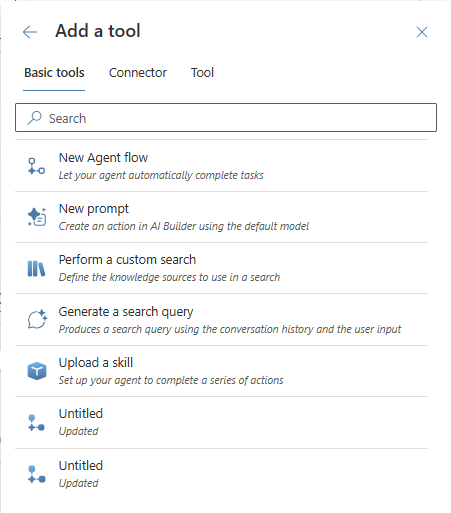Select New Agent flow title
Screen dimensions: 451x513
pyautogui.click(x=103, y=158)
